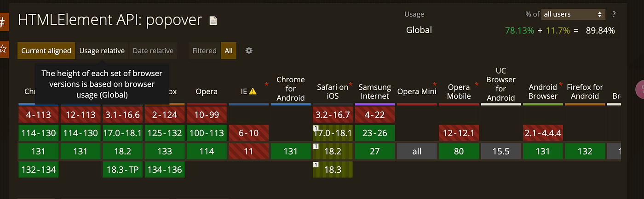Screen dimensions: 644x199
Task: Open the settings gear icon
Action: [249, 51]
